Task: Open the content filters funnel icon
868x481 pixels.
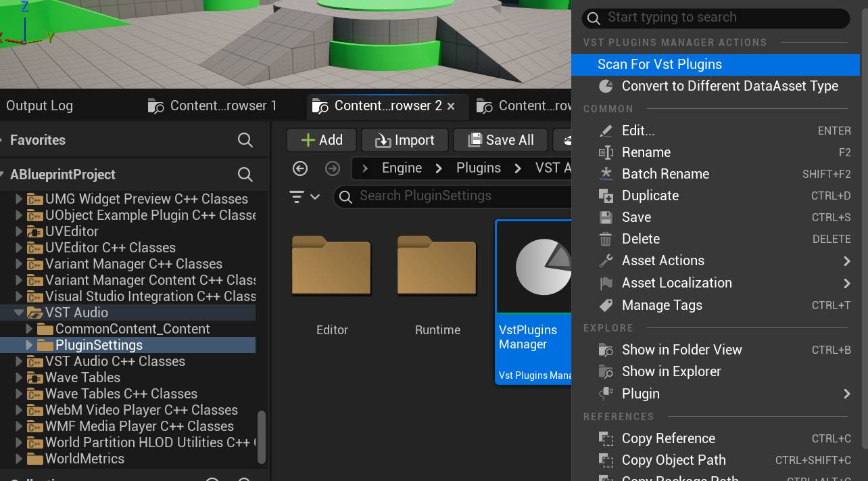Action: 297,196
